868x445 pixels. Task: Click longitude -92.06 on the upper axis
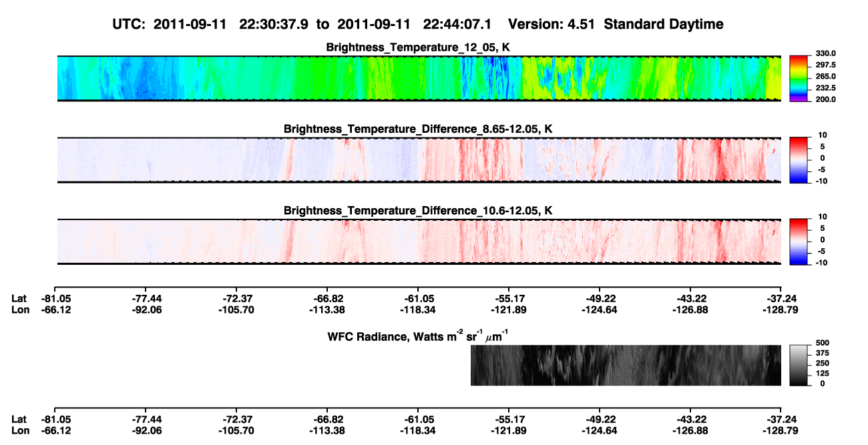pyautogui.click(x=148, y=309)
